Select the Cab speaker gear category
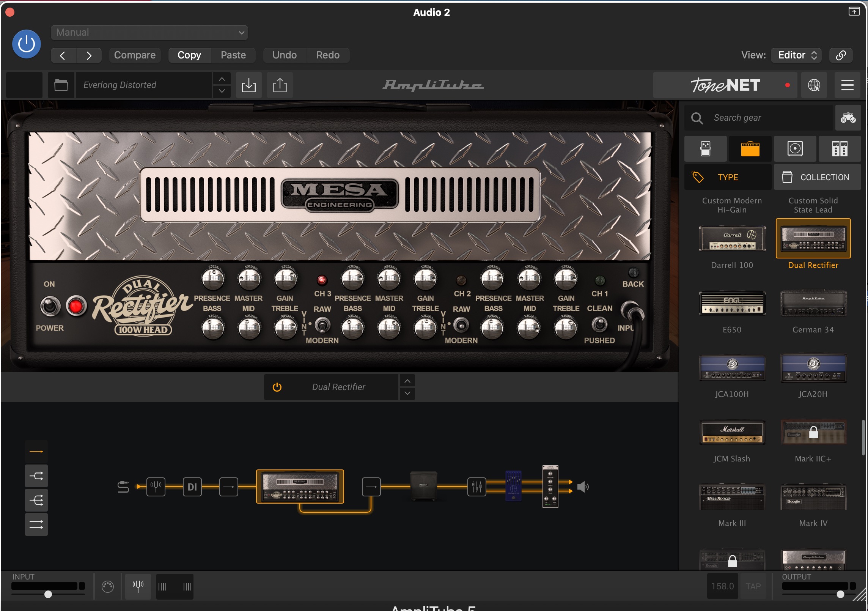Screen dimensions: 868x611 pyautogui.click(x=795, y=149)
